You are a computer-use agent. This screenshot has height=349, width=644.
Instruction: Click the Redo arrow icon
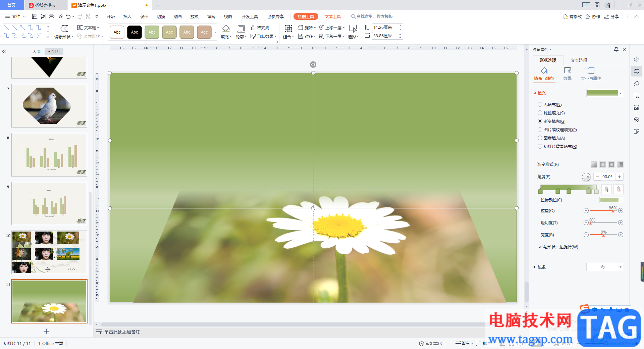click(80, 16)
